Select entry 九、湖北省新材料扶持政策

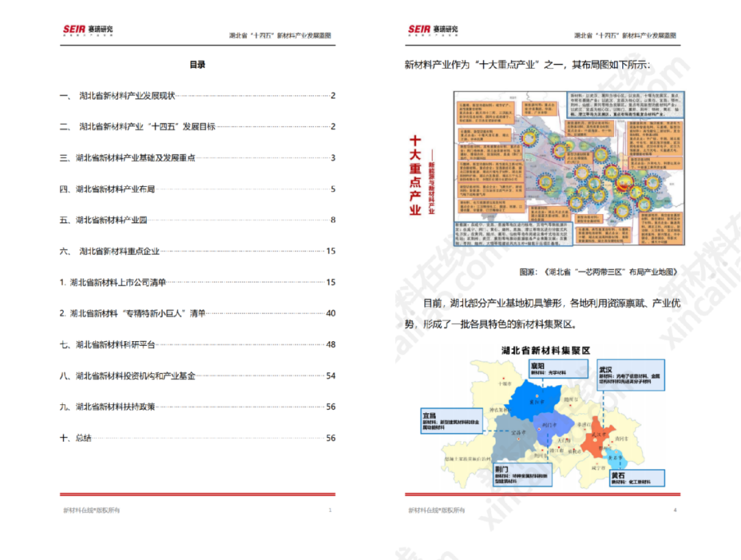click(198, 406)
